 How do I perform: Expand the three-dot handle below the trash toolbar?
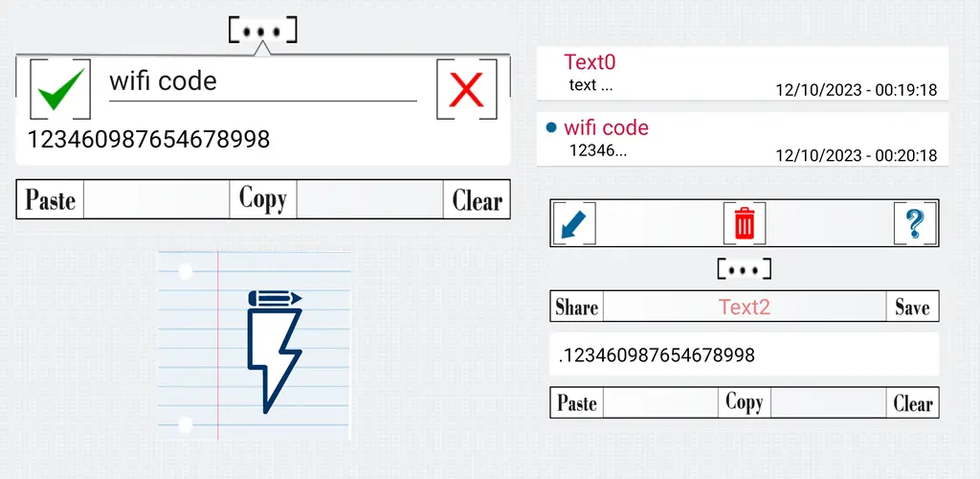tap(744, 269)
